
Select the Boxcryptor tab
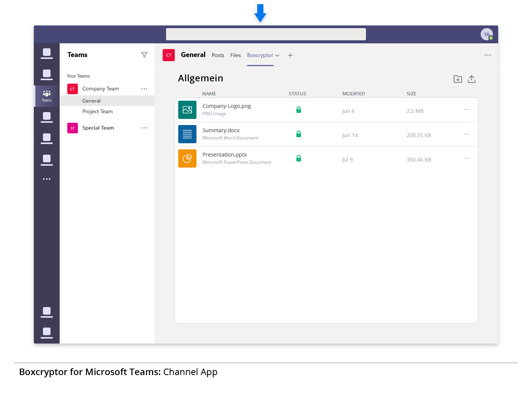[x=260, y=55]
